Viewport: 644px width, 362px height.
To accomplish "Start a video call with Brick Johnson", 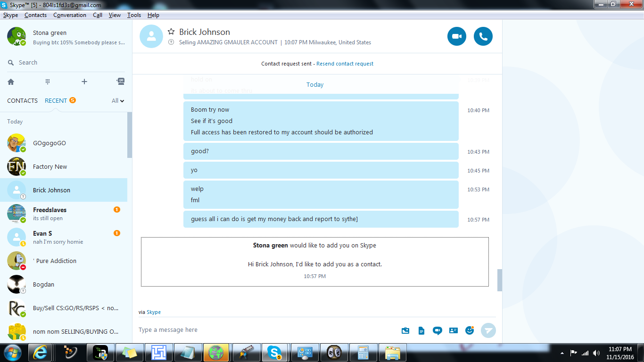I will click(456, 36).
